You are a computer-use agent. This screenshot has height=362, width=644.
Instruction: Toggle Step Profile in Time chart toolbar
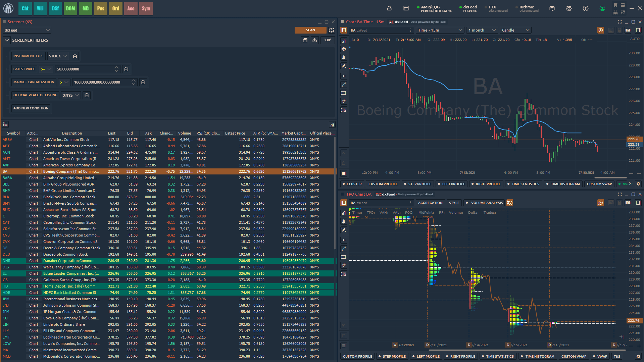click(x=417, y=184)
